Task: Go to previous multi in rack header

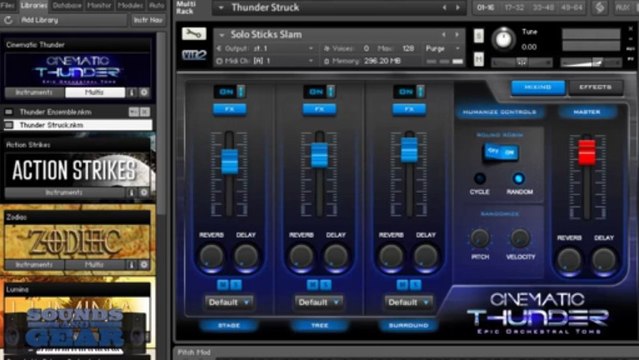Action: (x=445, y=7)
